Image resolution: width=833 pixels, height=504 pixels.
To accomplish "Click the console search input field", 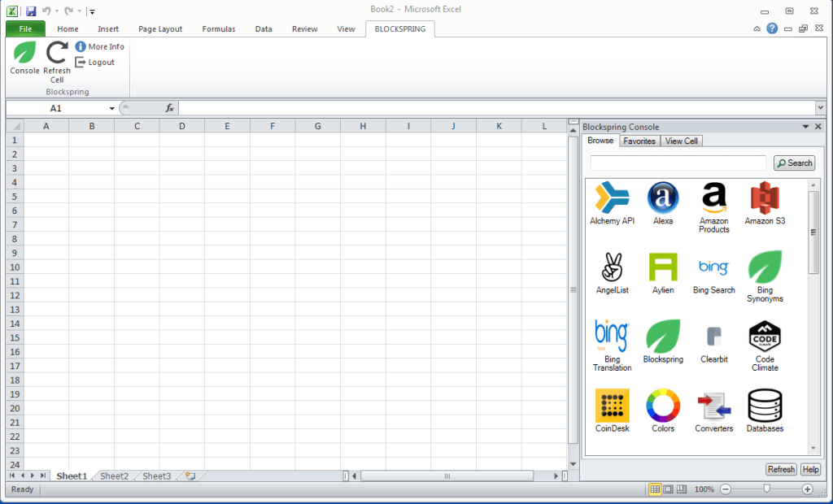I will point(678,163).
